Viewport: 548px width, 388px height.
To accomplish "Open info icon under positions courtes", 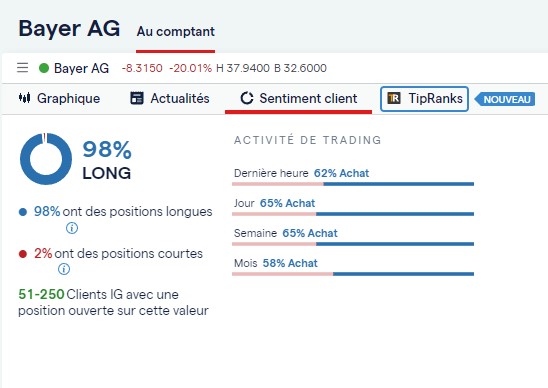I will click(x=64, y=269).
